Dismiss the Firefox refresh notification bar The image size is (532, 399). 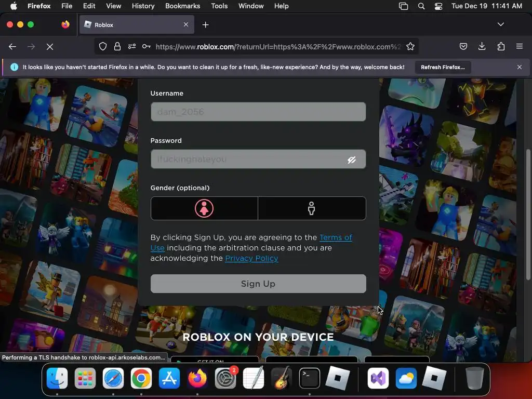click(x=520, y=67)
